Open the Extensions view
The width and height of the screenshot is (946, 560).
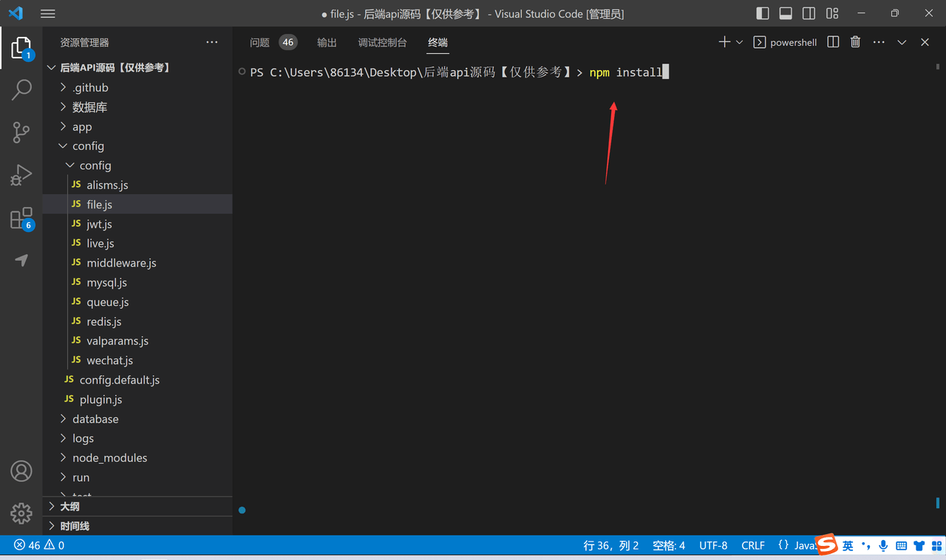pyautogui.click(x=21, y=219)
